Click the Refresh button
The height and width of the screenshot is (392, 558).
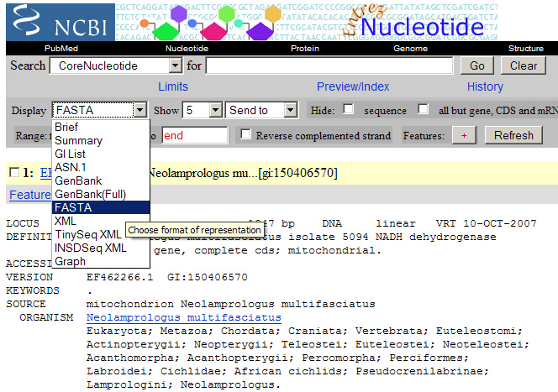click(x=513, y=135)
